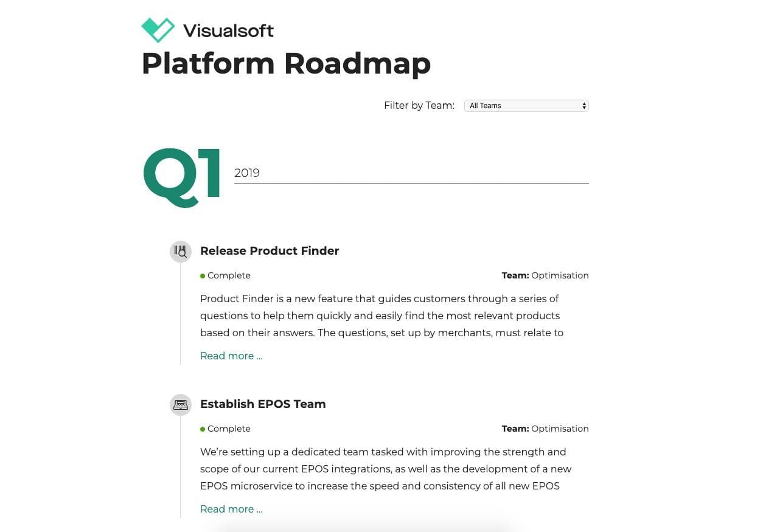Expand EPOS Team description via Read more
Viewport: 777px width, 532px height.
(x=231, y=509)
